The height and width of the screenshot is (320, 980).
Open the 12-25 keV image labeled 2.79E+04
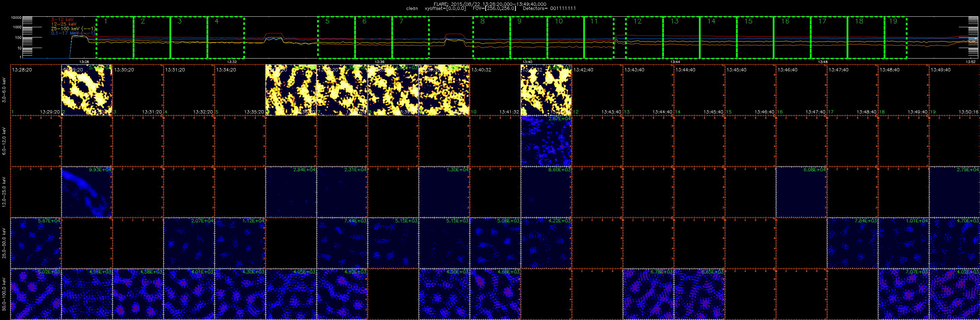[x=954, y=192]
